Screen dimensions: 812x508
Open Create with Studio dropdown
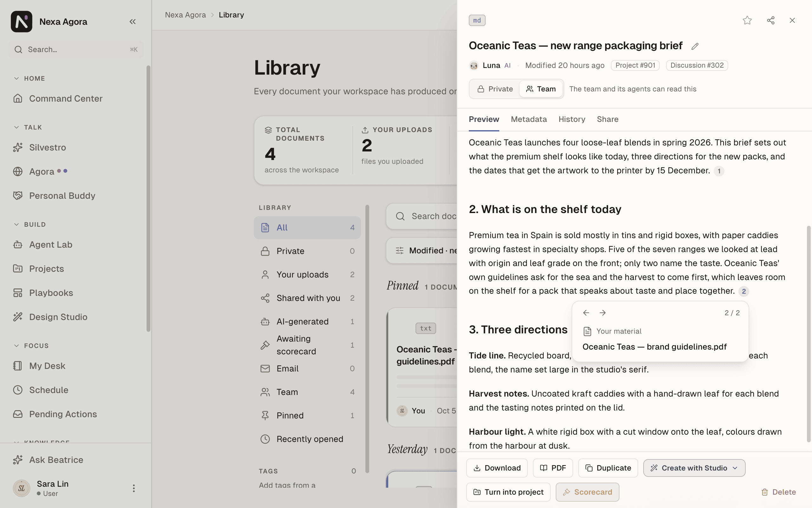coord(694,468)
